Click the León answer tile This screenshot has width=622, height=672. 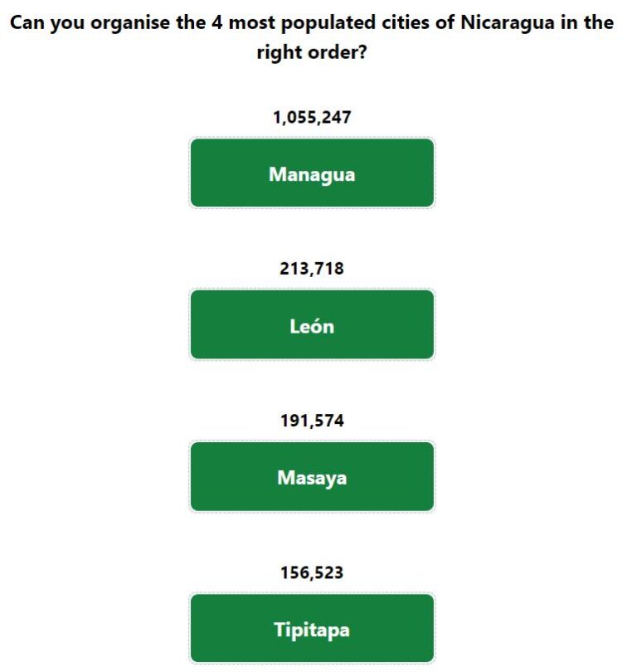tap(312, 324)
